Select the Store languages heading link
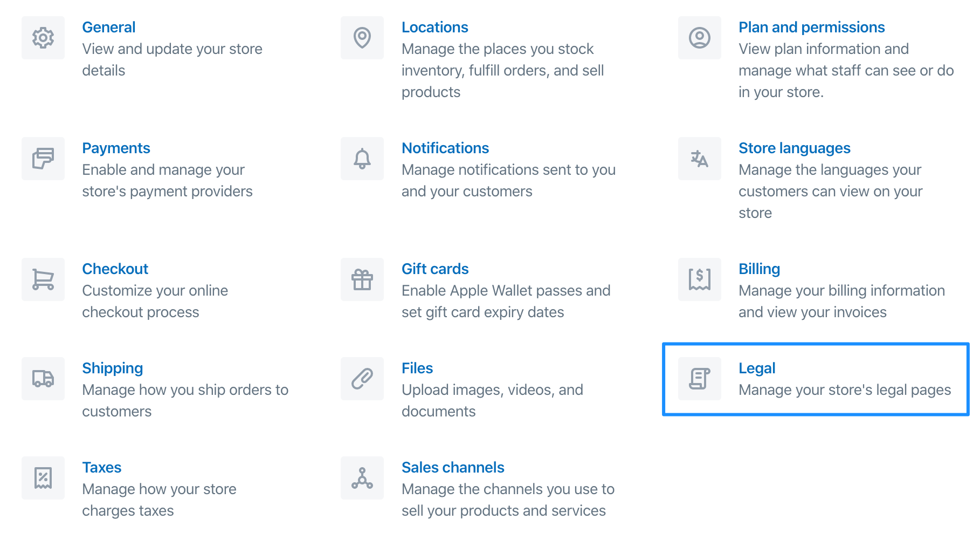980x547 pixels. (x=794, y=148)
